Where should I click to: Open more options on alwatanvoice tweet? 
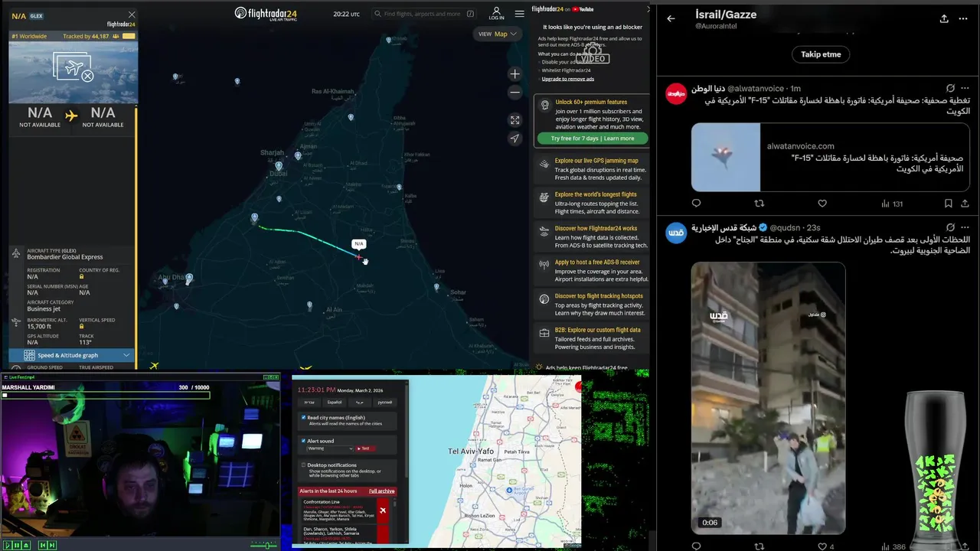click(965, 88)
